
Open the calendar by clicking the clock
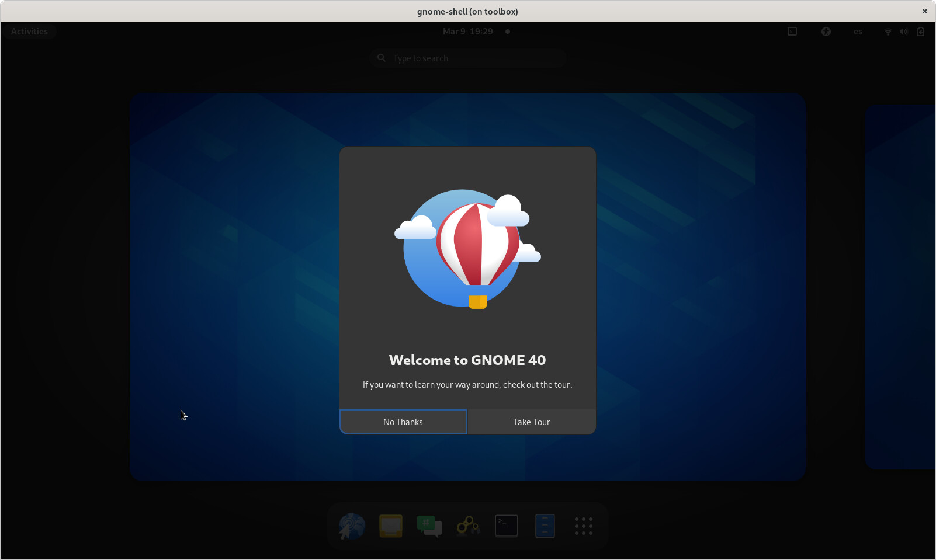[x=467, y=32]
